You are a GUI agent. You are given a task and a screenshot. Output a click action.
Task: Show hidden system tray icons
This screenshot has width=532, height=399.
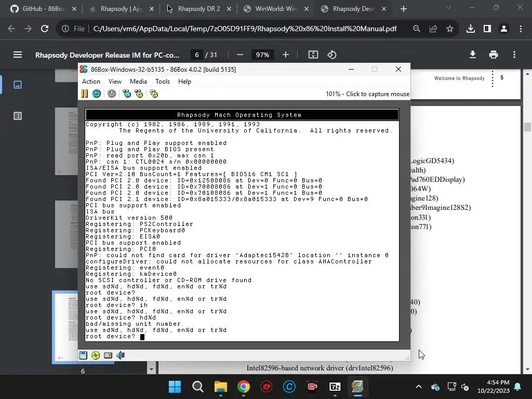pyautogui.click(x=419, y=387)
